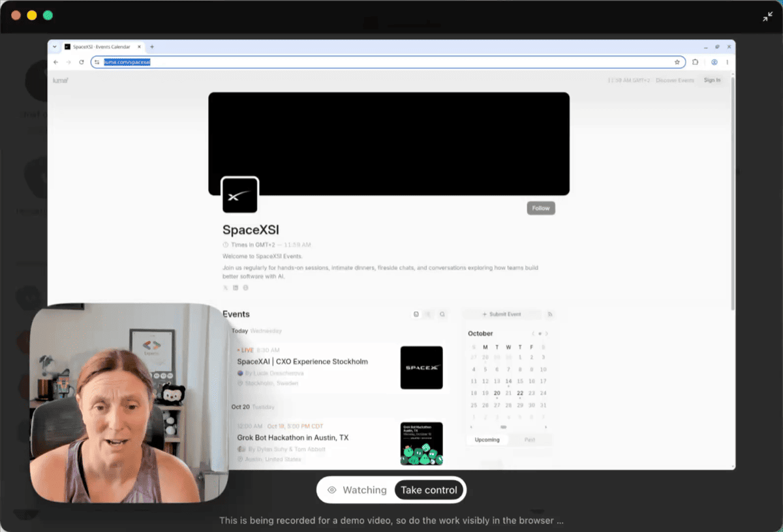This screenshot has height=532, width=783.
Task: Click the address bar URL field
Action: pyautogui.click(x=388, y=62)
